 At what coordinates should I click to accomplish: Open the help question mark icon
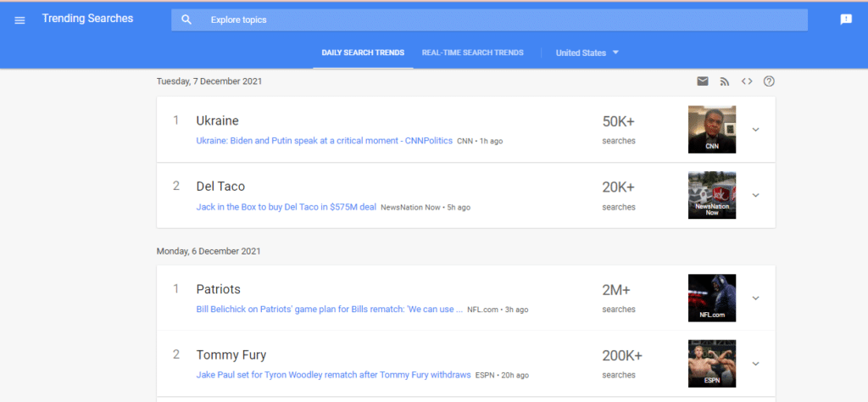point(769,81)
